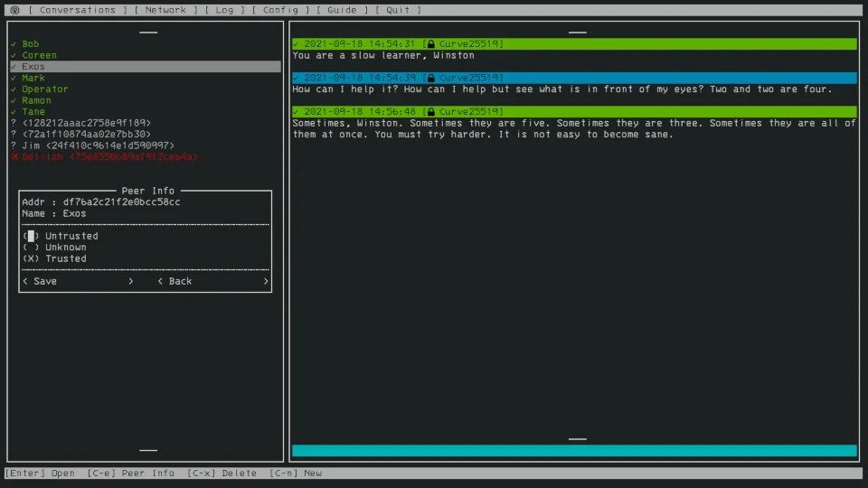Switch to the Log section
Screen dimensions: 868x488
pyautogui.click(x=224, y=10)
